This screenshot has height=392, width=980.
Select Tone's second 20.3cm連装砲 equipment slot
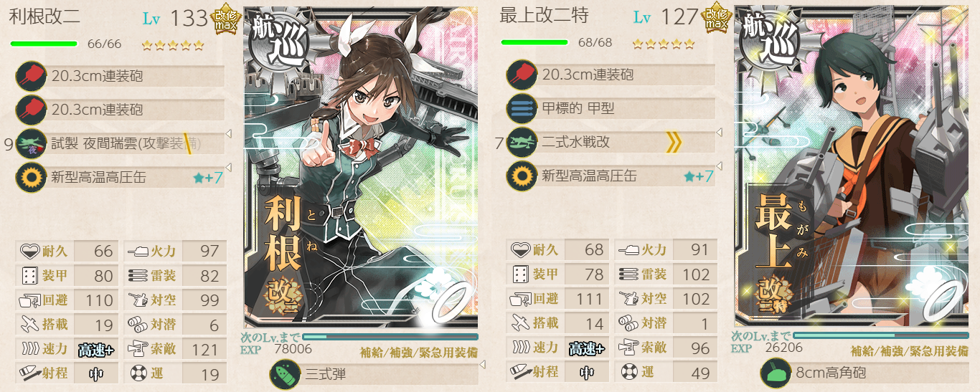(x=121, y=110)
